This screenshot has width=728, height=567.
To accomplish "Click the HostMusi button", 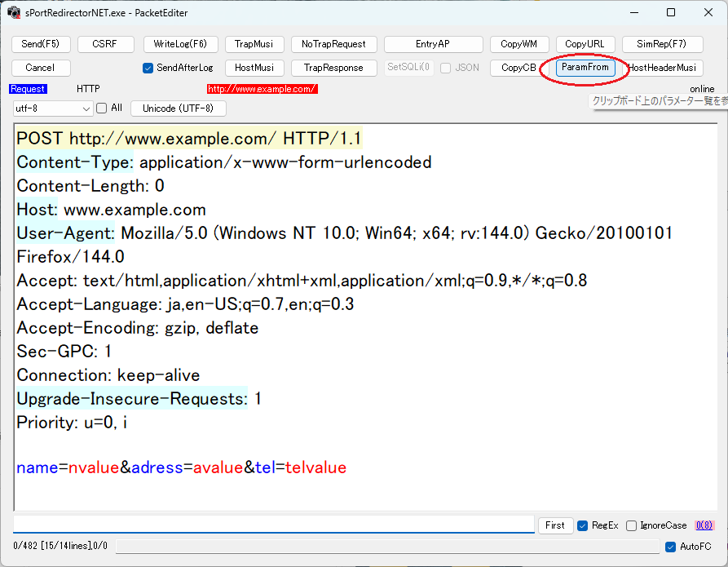I will pos(254,68).
